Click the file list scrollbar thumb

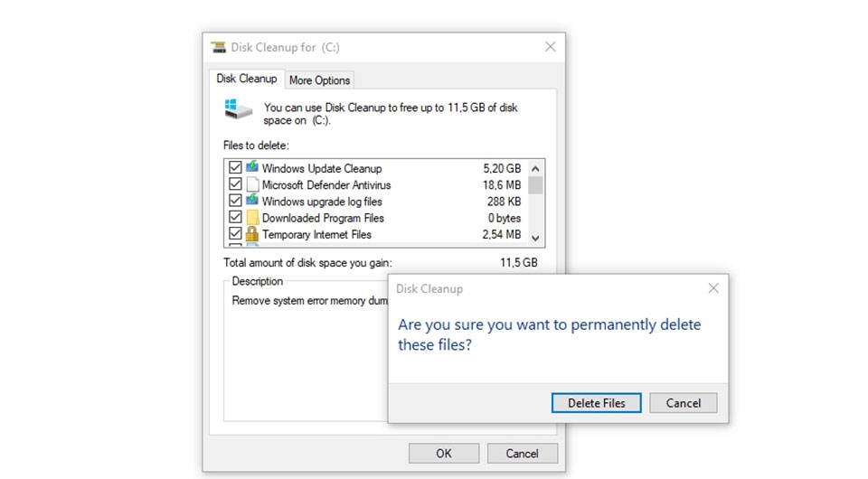pyautogui.click(x=535, y=185)
